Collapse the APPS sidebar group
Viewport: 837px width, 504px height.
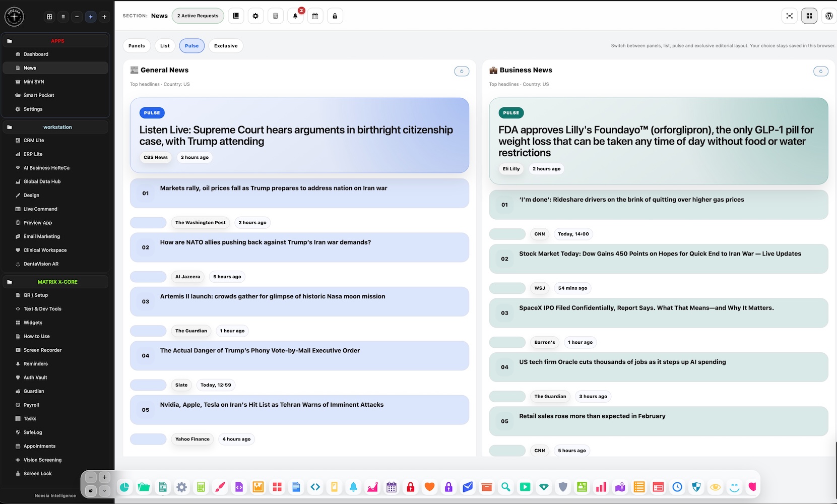[x=56, y=41]
